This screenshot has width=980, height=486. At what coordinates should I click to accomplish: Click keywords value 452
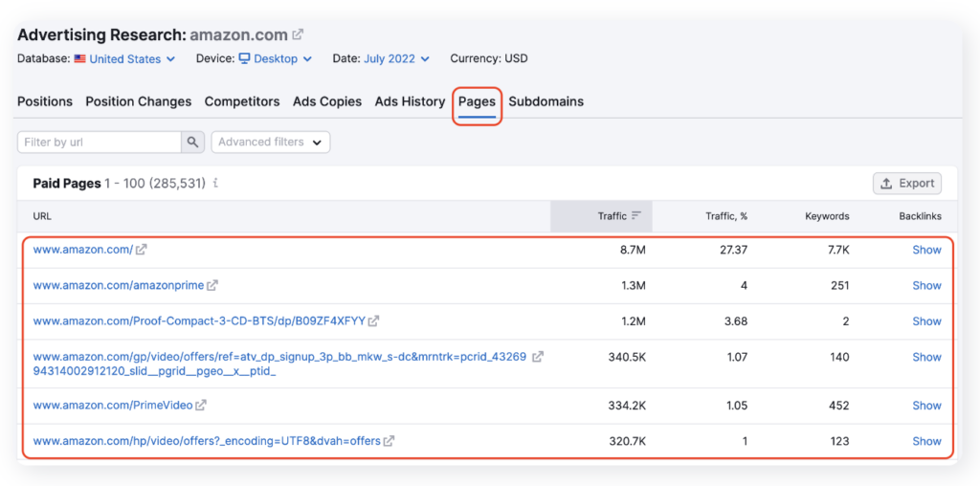point(838,406)
